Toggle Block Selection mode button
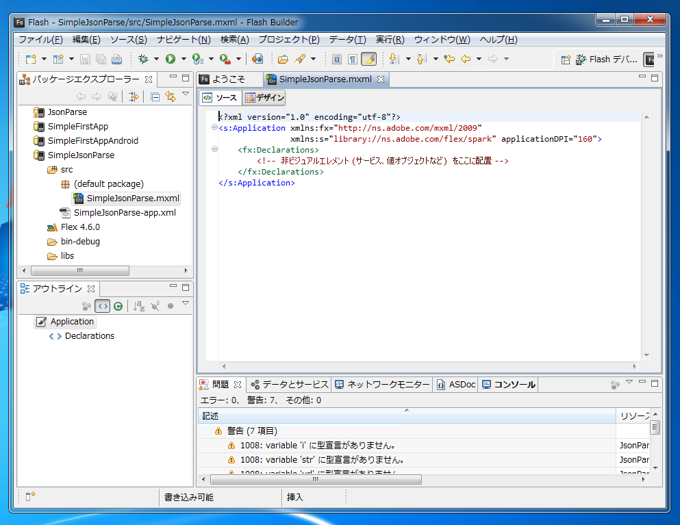Screen dimensions: 680x525 (x=337, y=59)
